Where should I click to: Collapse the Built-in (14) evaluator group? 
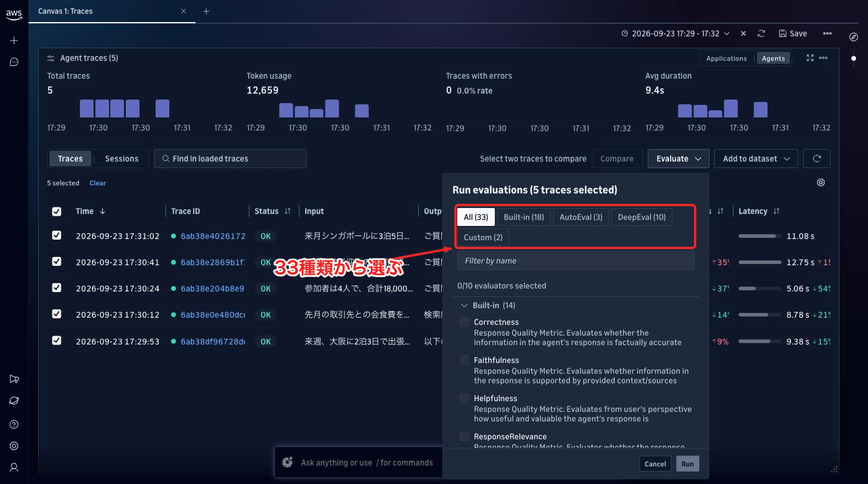click(x=465, y=305)
